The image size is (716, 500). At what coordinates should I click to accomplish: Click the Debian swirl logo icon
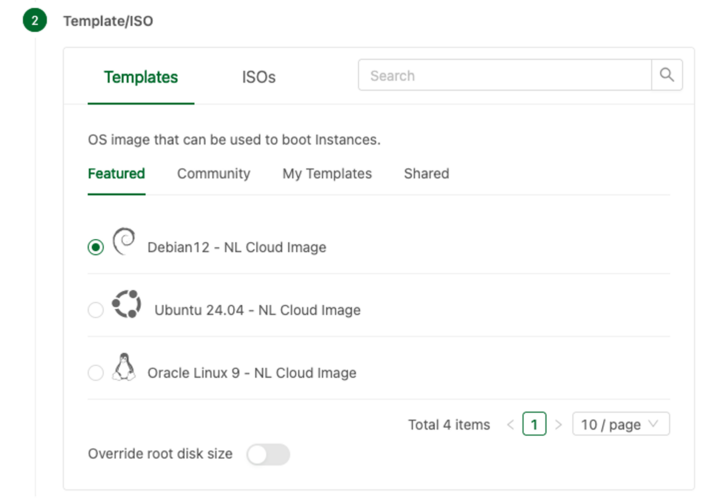tap(124, 241)
